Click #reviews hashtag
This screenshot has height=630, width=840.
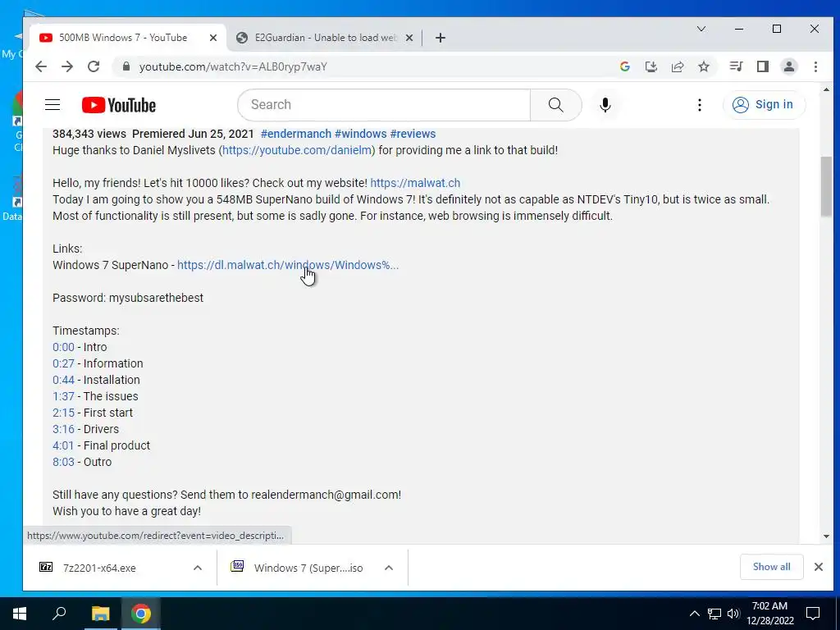click(413, 134)
